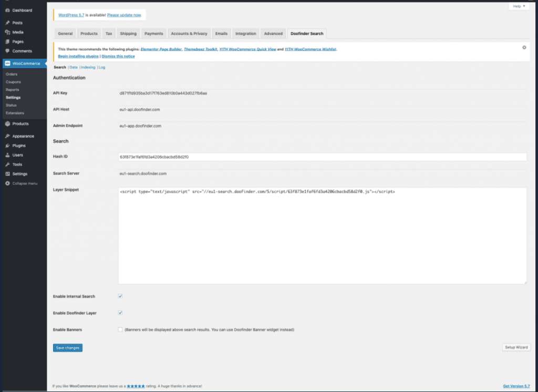Launch the Setup Wizard
This screenshot has height=392, width=538.
(516, 347)
